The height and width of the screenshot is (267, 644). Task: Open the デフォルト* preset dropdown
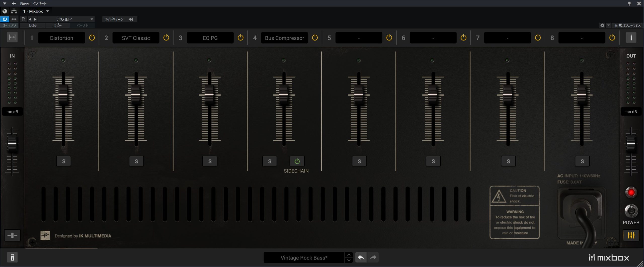click(x=66, y=19)
